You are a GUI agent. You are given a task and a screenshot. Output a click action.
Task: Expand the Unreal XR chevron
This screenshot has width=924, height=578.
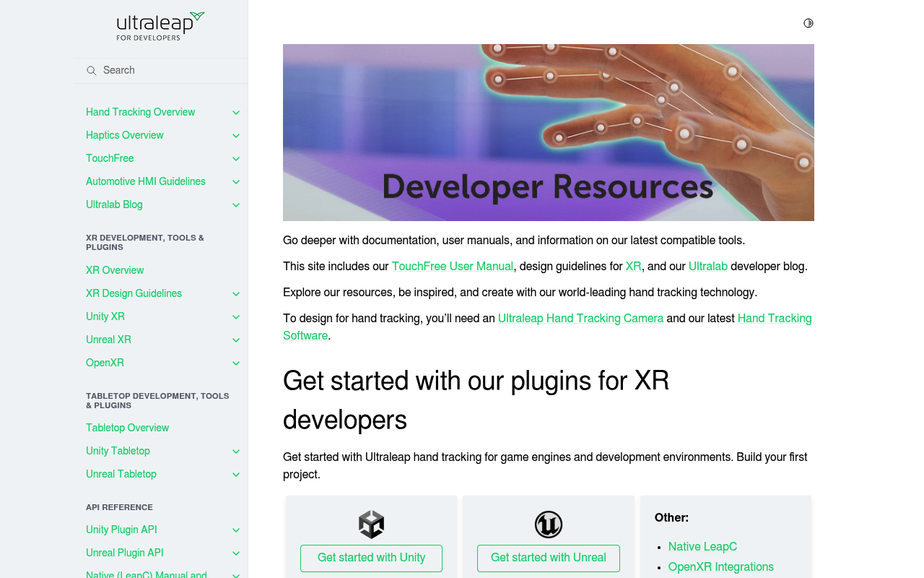[236, 340]
